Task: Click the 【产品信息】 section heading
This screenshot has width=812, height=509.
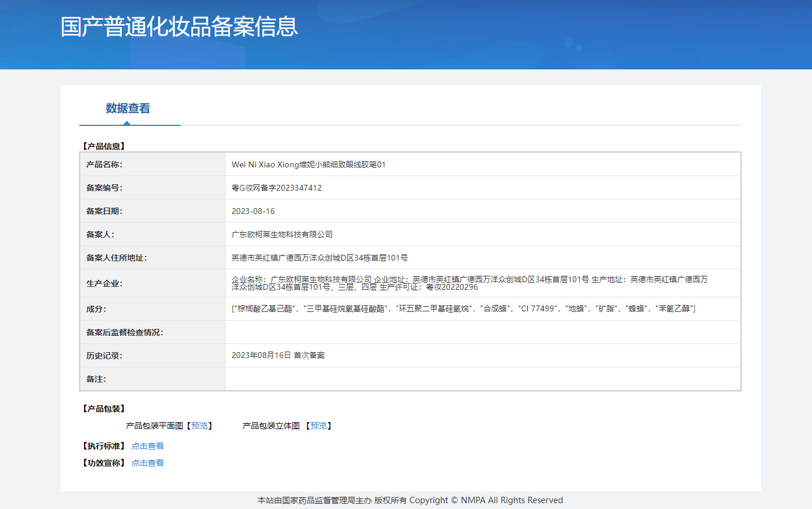Action: (x=104, y=146)
